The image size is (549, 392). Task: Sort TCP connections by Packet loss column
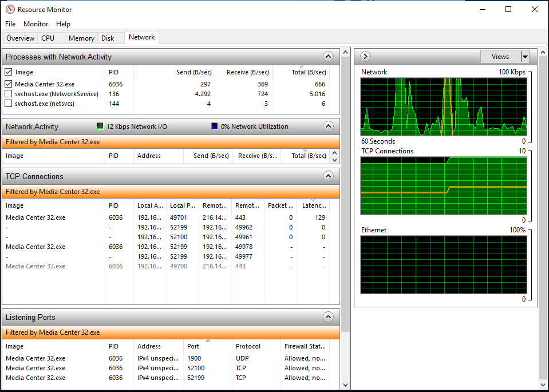[x=281, y=205]
